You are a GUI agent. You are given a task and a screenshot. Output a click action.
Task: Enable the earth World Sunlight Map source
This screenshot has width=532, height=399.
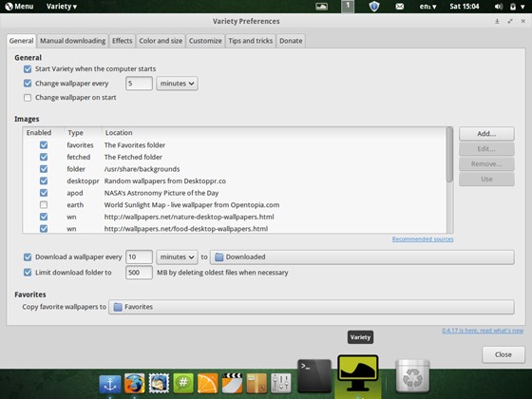click(44, 205)
